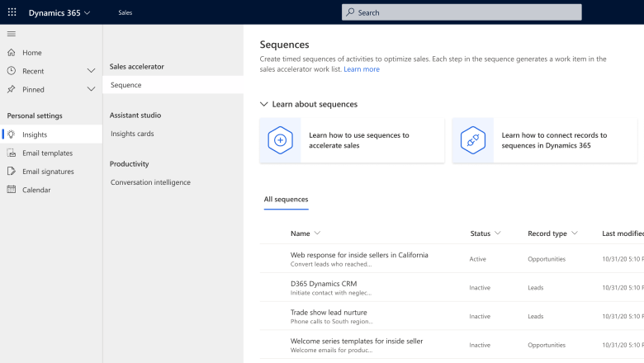The height and width of the screenshot is (363, 644).
Task: Click Inactive status of Trade show lead nurture
Action: click(480, 316)
